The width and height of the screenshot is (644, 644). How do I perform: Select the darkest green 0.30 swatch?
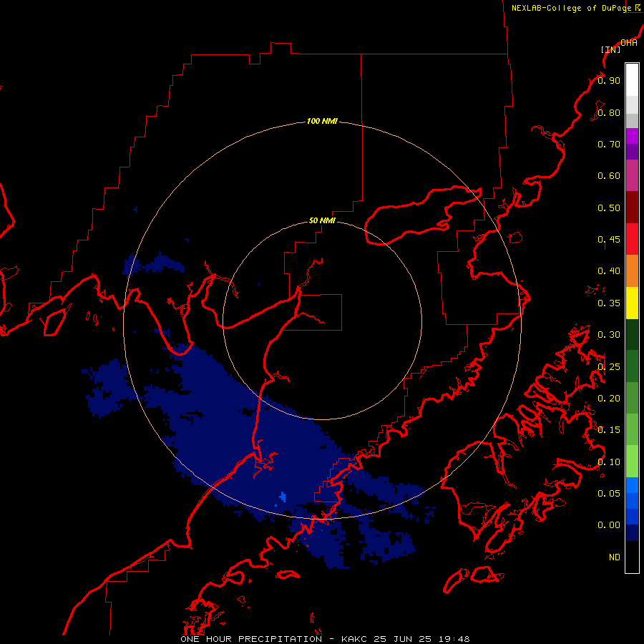tap(632, 334)
